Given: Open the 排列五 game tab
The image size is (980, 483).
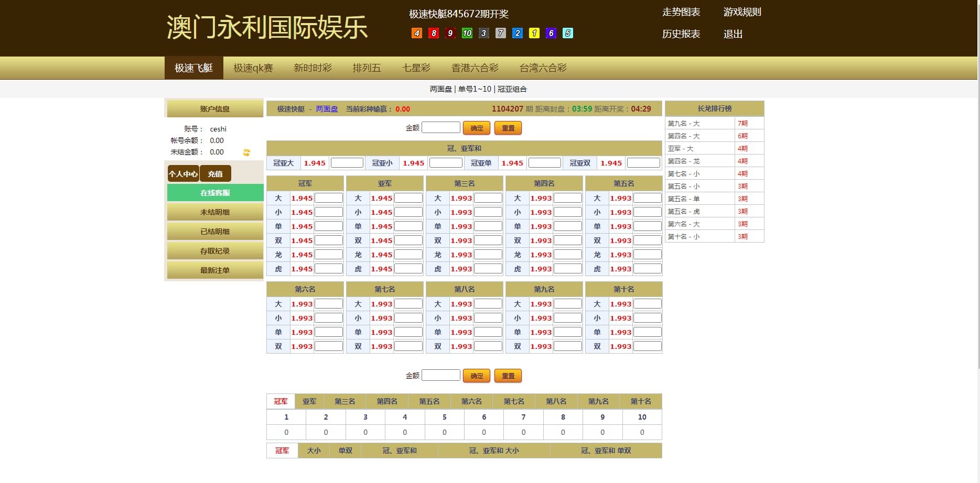Looking at the screenshot, I should (367, 68).
